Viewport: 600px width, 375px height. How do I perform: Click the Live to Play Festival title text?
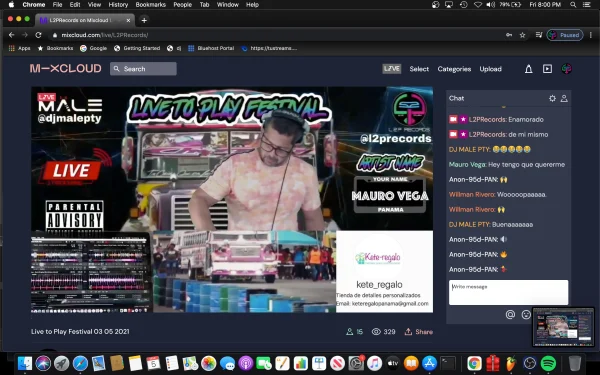click(80, 331)
